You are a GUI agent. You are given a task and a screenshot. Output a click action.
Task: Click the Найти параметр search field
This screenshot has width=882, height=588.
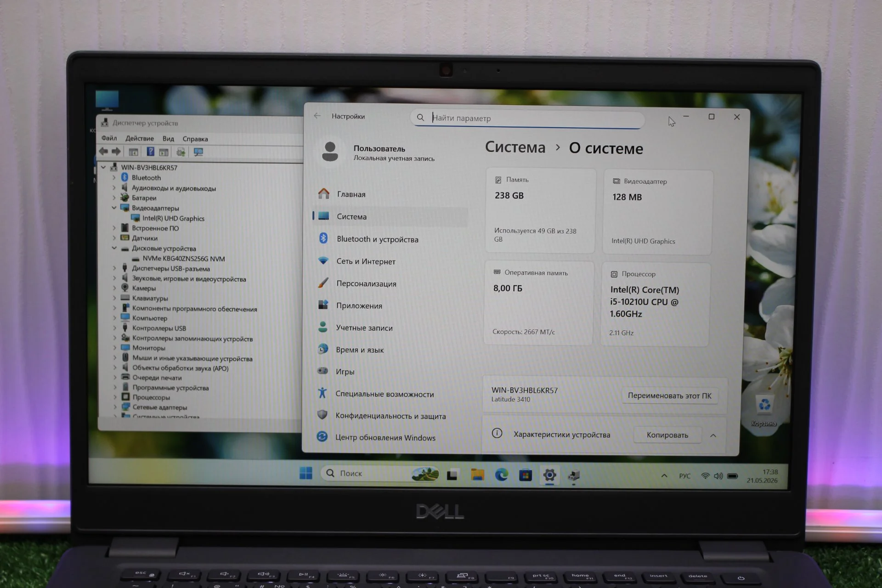click(x=527, y=119)
